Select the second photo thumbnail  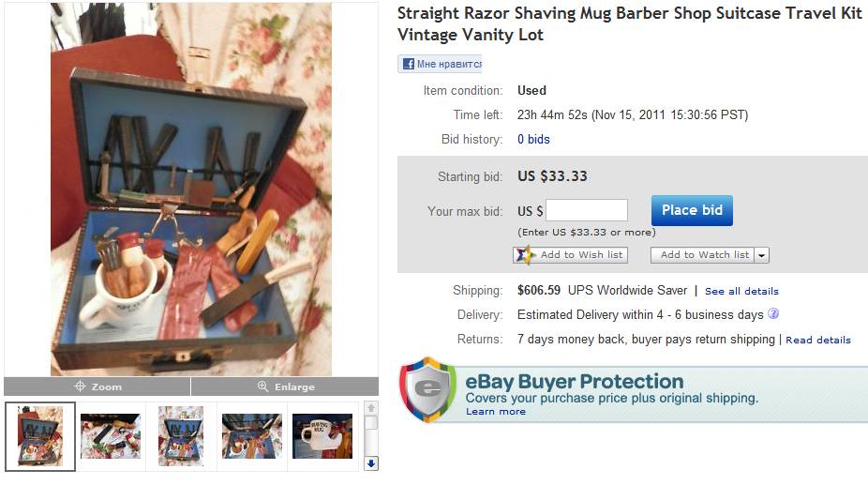pos(111,436)
